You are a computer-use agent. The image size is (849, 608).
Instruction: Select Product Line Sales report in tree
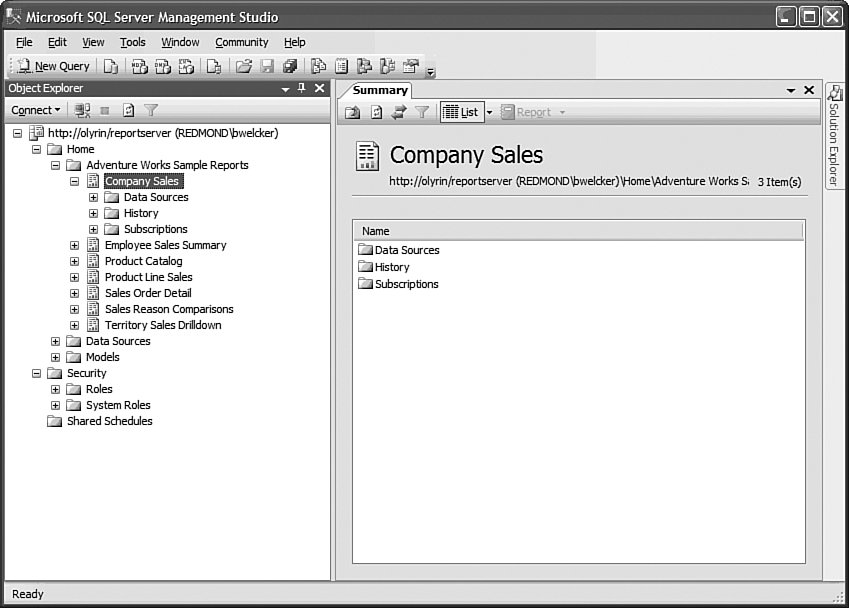click(x=148, y=277)
